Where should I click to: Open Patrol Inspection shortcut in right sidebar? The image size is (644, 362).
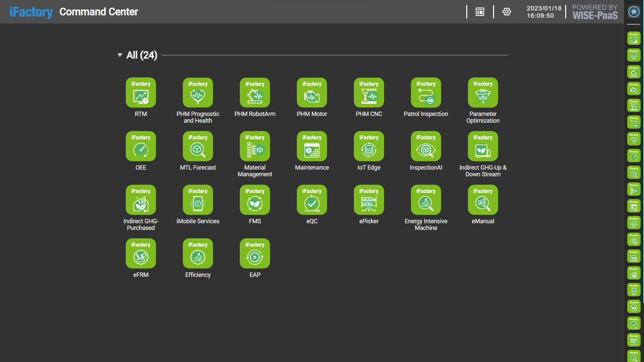click(x=634, y=122)
